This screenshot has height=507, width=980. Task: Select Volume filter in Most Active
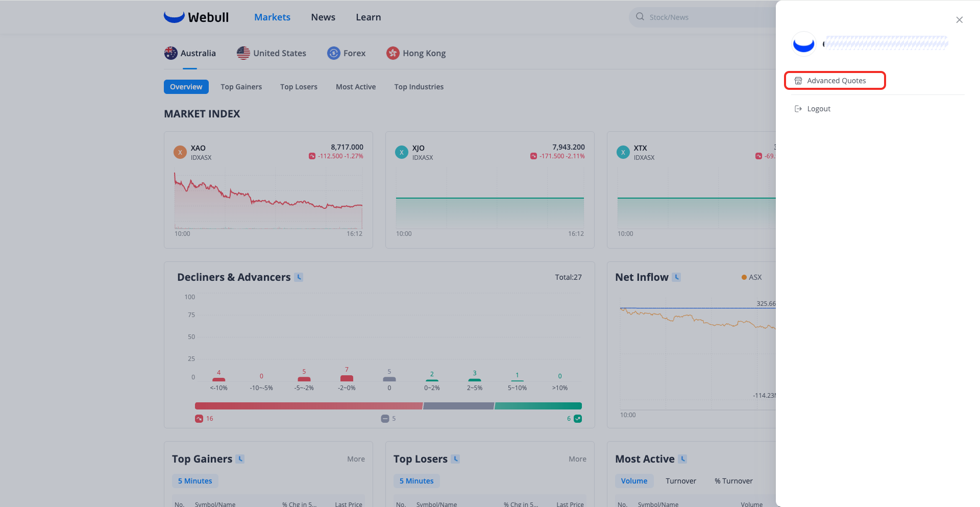coord(634,481)
